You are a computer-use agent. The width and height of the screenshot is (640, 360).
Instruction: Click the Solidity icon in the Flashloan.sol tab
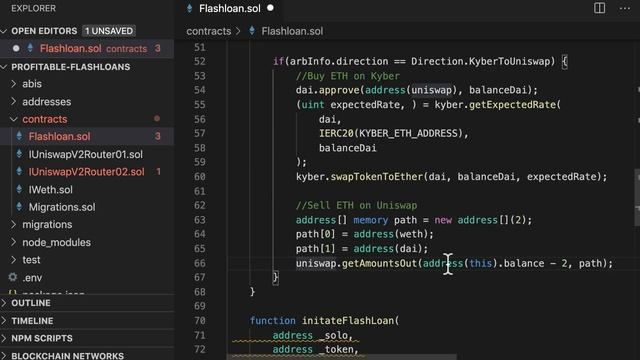(x=189, y=8)
